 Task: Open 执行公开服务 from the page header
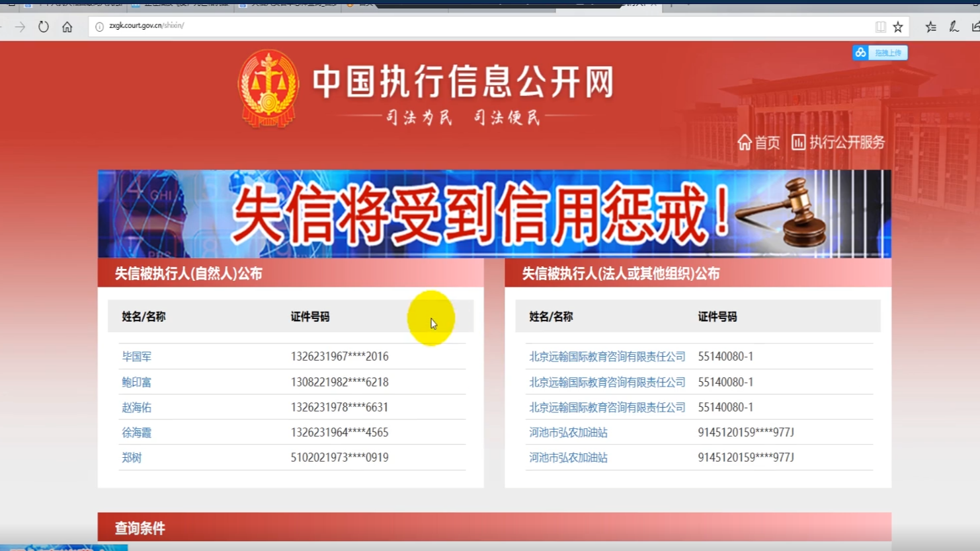coord(837,143)
